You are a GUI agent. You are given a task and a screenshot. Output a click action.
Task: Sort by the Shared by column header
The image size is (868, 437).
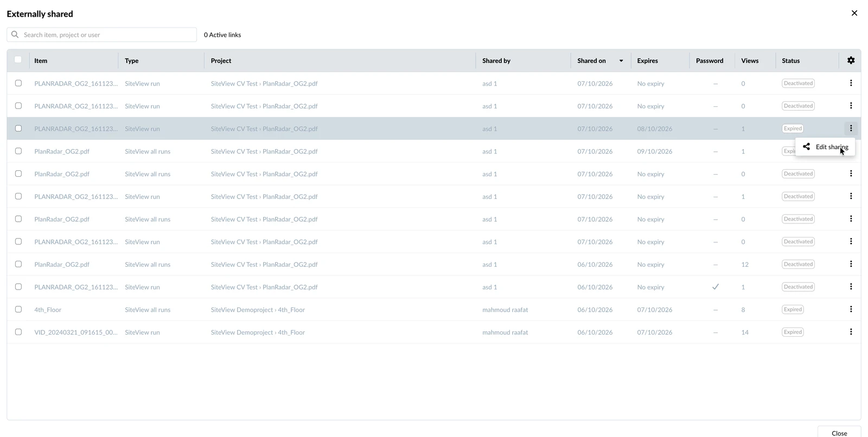pos(496,61)
